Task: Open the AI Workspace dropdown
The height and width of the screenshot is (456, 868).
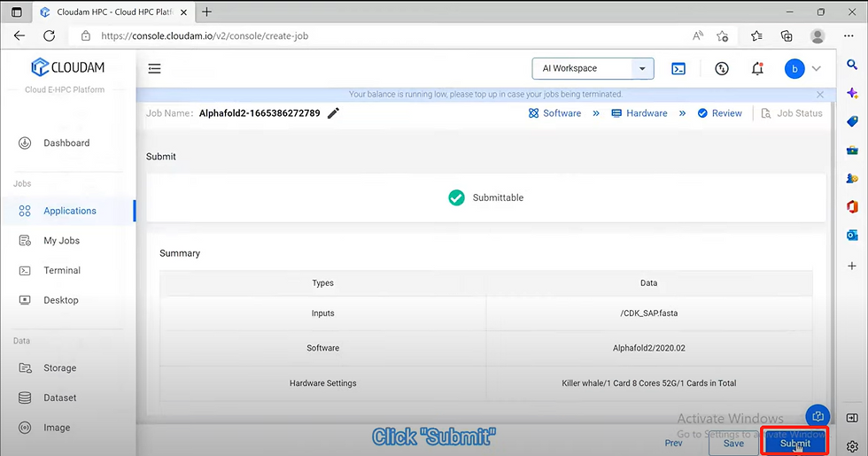Action: [593, 69]
